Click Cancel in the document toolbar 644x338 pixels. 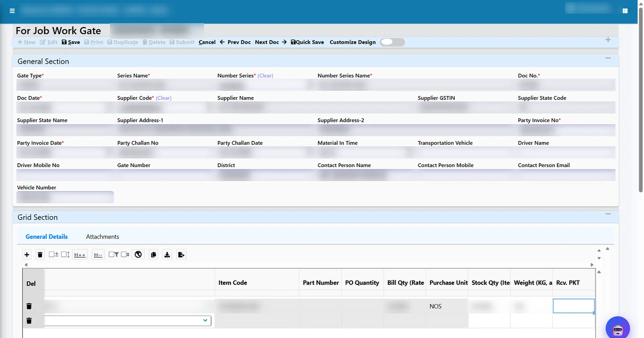click(x=207, y=42)
